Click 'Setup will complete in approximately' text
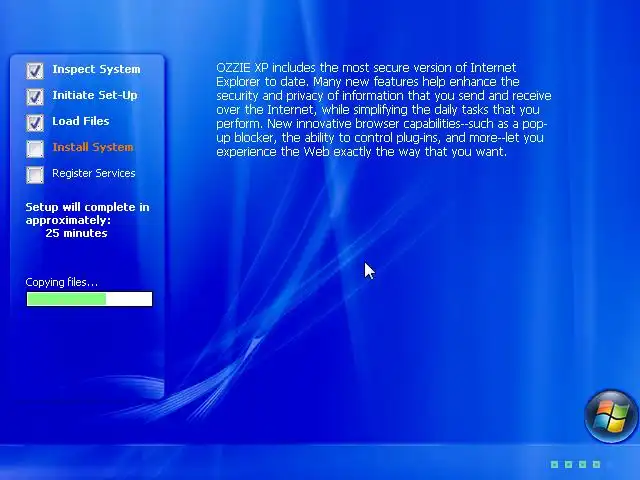This screenshot has height=480, width=640. [x=87, y=213]
